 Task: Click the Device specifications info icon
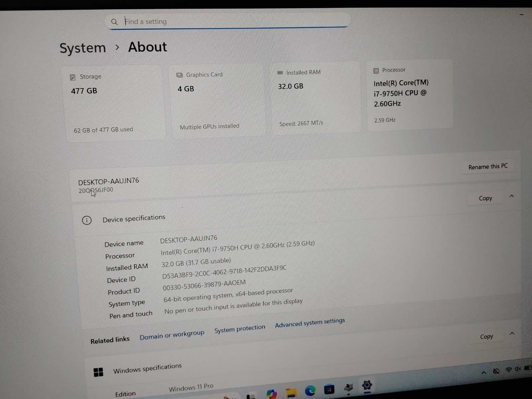(87, 220)
